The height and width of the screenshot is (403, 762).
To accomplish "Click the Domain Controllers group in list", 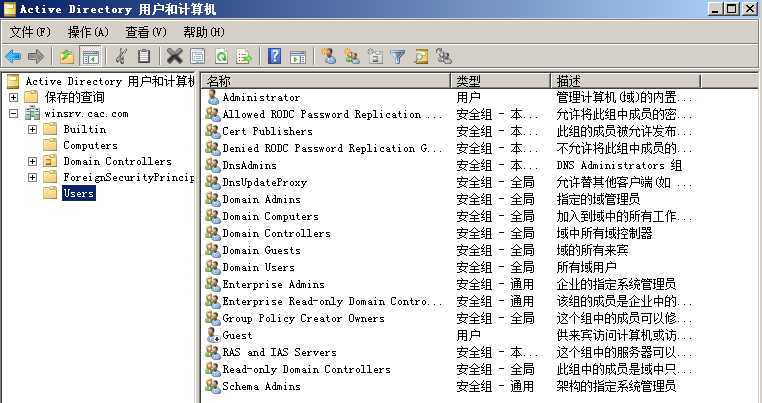I will pyautogui.click(x=277, y=233).
